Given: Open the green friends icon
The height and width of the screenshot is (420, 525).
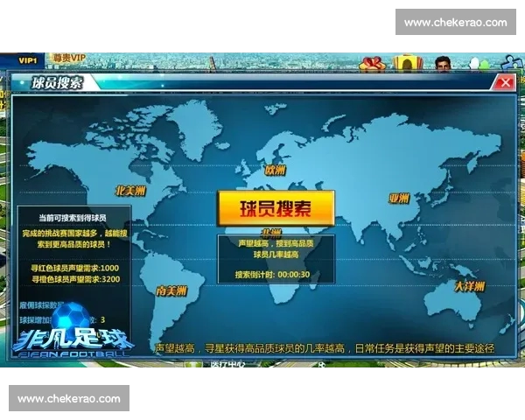Looking at the screenshot, I should pos(479,64).
